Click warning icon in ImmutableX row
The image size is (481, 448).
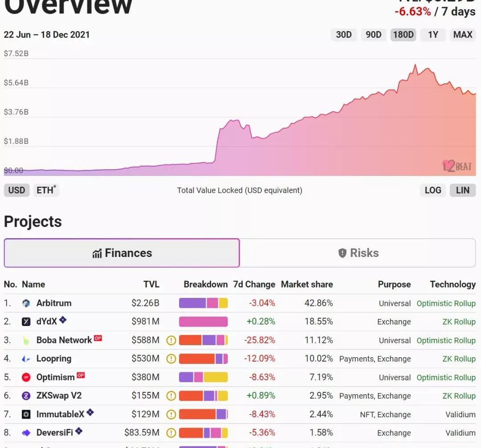pyautogui.click(x=171, y=415)
